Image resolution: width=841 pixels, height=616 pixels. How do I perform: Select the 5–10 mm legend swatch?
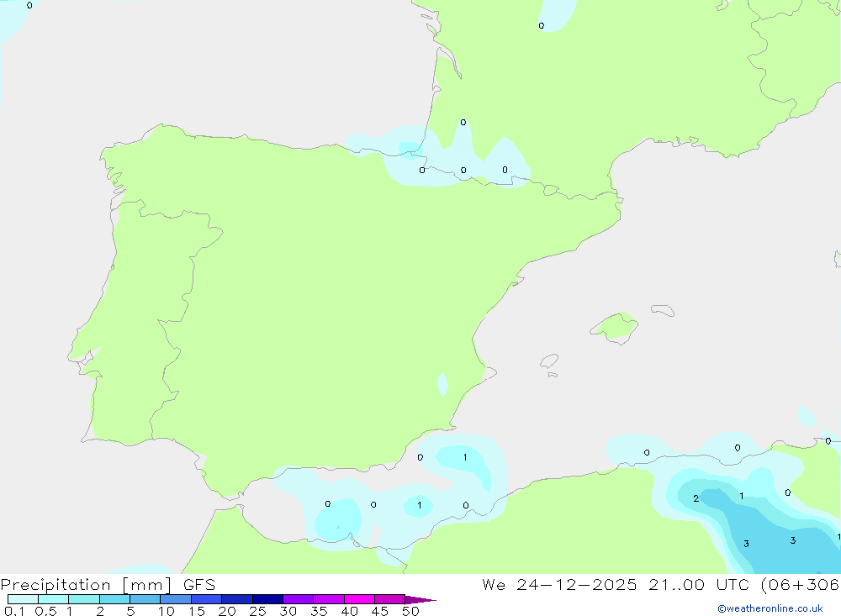coord(145,599)
